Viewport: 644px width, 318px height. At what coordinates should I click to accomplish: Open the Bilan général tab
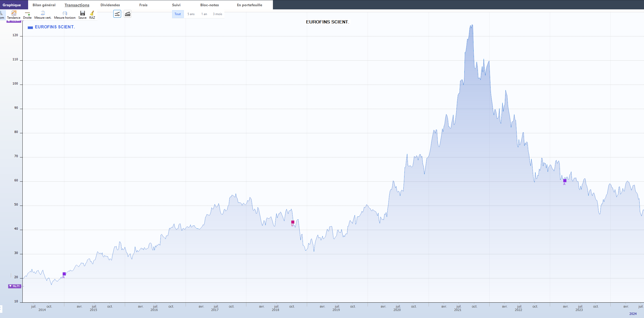44,5
